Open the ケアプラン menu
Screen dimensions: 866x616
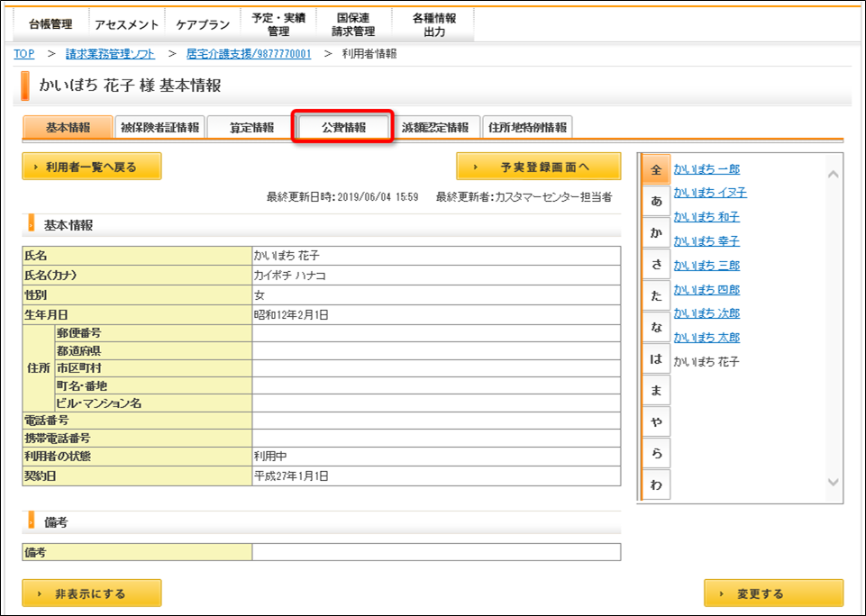[x=203, y=25]
